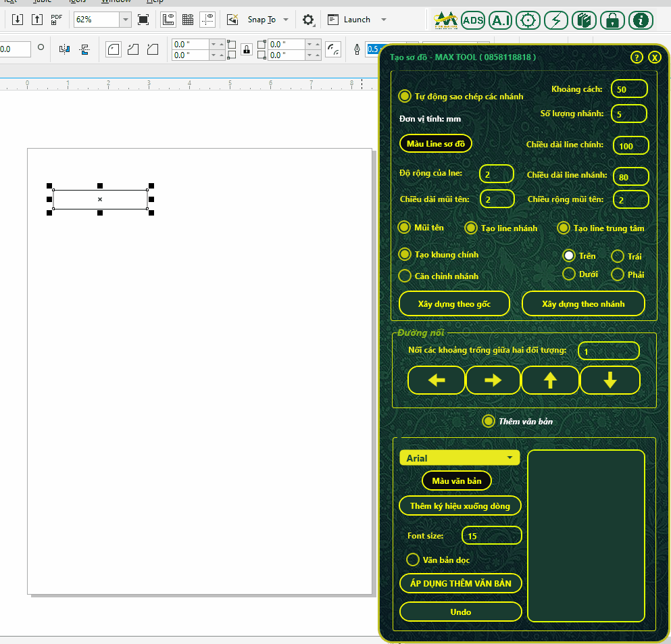671x644 pixels.
Task: Expand the zoom level dropdown
Action: coord(126,20)
